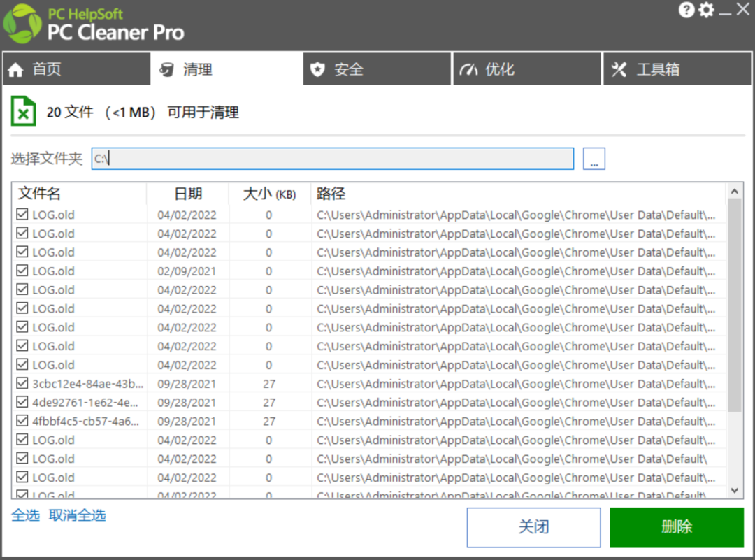
Task: Uncheck the LOG.old file dated 02/09/2021
Action: point(22,271)
